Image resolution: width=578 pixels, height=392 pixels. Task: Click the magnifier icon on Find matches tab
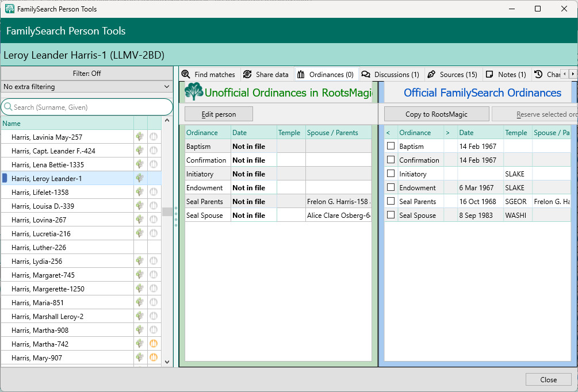tap(186, 74)
